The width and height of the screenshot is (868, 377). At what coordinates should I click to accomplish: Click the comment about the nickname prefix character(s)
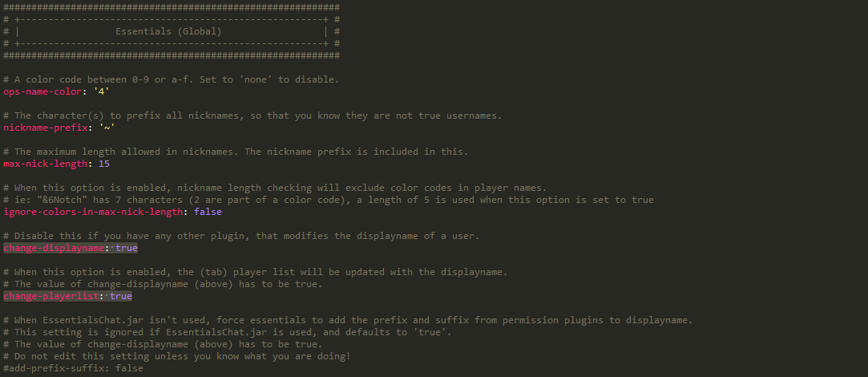pyautogui.click(x=252, y=116)
